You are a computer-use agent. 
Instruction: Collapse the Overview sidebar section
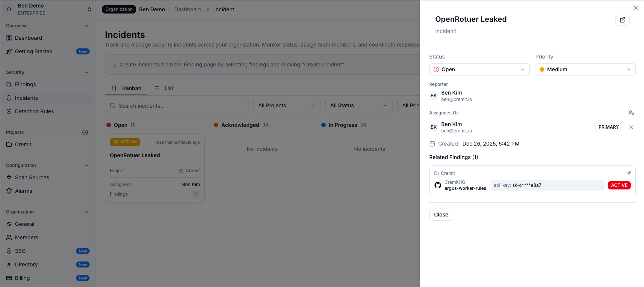coord(87,26)
